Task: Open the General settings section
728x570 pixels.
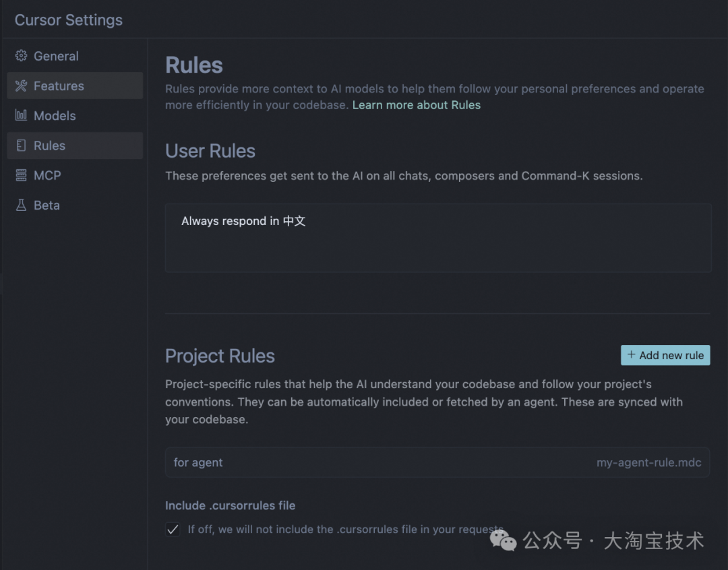Action: point(56,56)
